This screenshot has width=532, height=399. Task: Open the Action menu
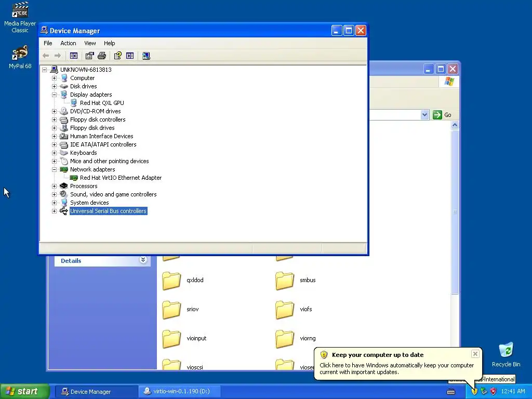tap(68, 43)
